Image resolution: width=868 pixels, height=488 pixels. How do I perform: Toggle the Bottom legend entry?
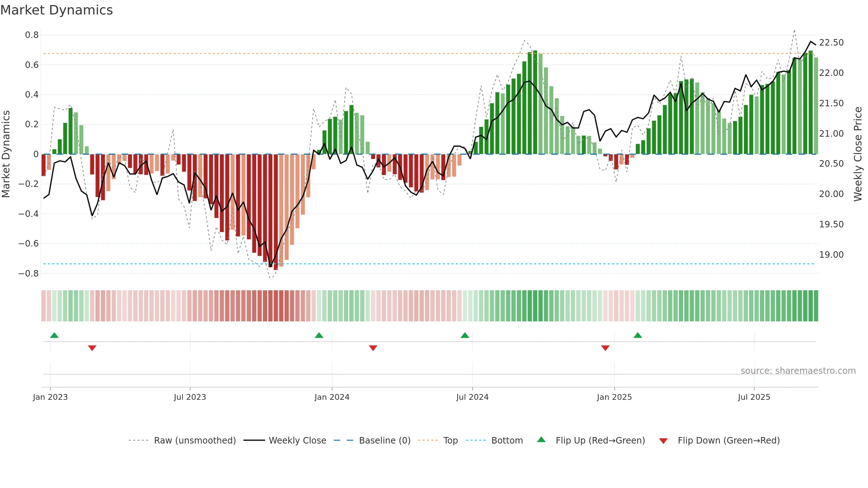click(x=494, y=440)
